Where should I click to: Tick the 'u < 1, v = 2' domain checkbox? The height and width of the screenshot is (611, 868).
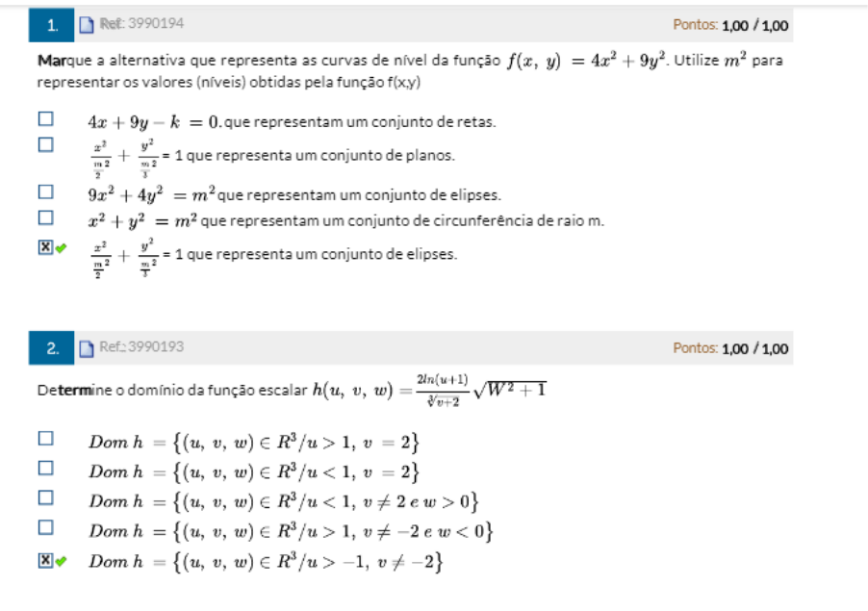coord(45,469)
